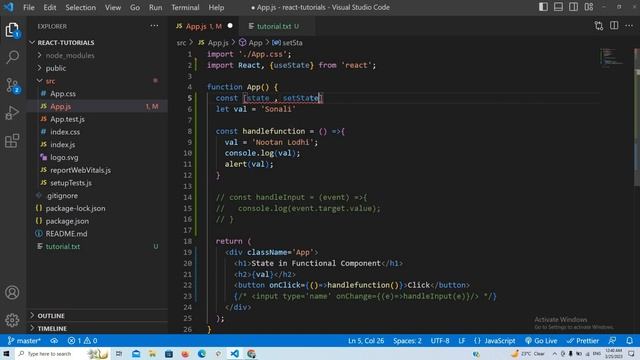
Task: Click the src breadcrumb in editor path
Action: pyautogui.click(x=181, y=42)
